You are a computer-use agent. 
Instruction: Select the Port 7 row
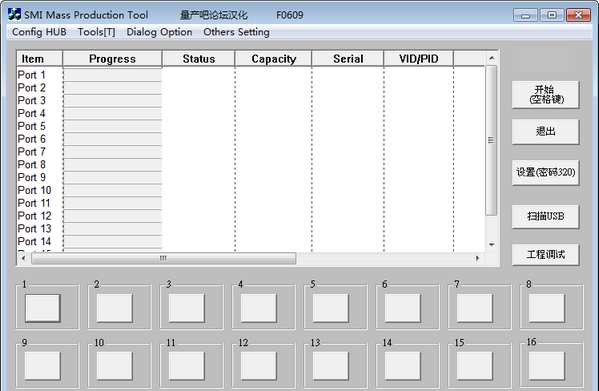tap(251, 152)
